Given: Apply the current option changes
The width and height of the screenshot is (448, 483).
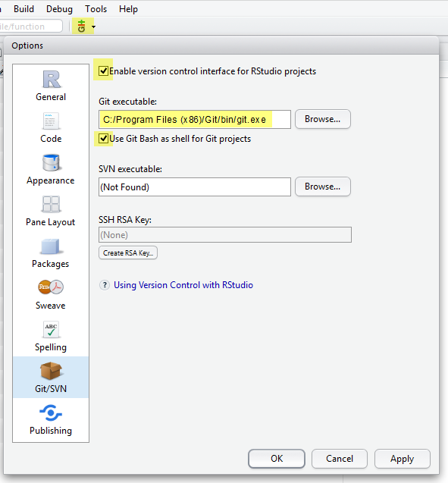Looking at the screenshot, I should coord(402,458).
